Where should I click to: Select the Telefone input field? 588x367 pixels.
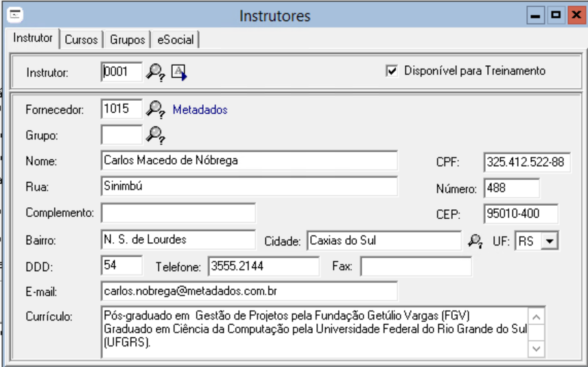(263, 266)
